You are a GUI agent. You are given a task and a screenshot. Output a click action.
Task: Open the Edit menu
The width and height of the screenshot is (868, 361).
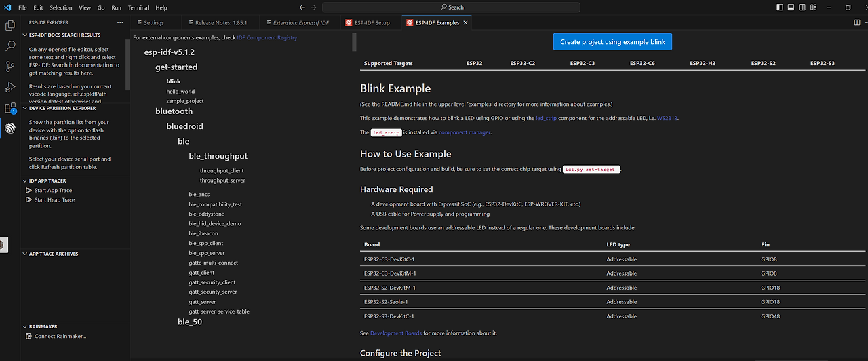pos(38,7)
